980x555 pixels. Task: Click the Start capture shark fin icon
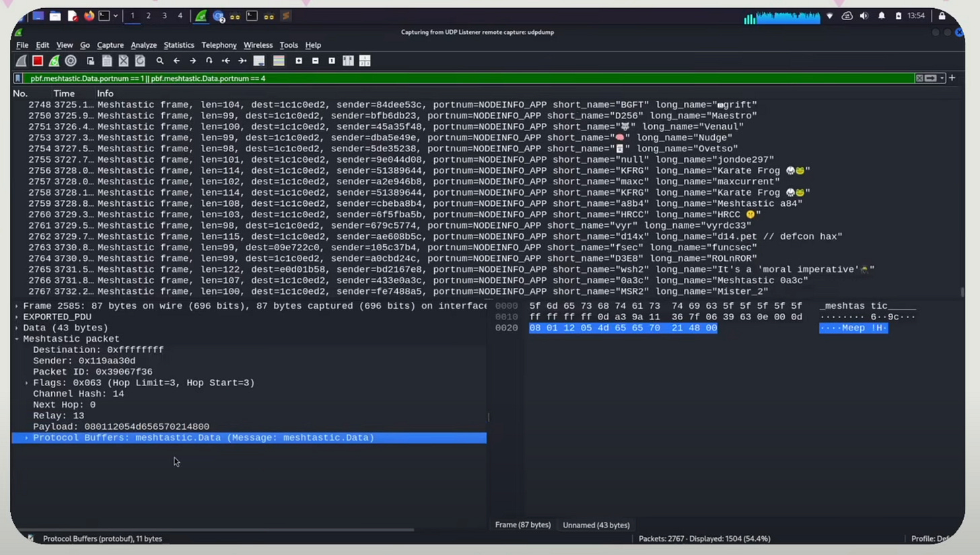pos(22,61)
